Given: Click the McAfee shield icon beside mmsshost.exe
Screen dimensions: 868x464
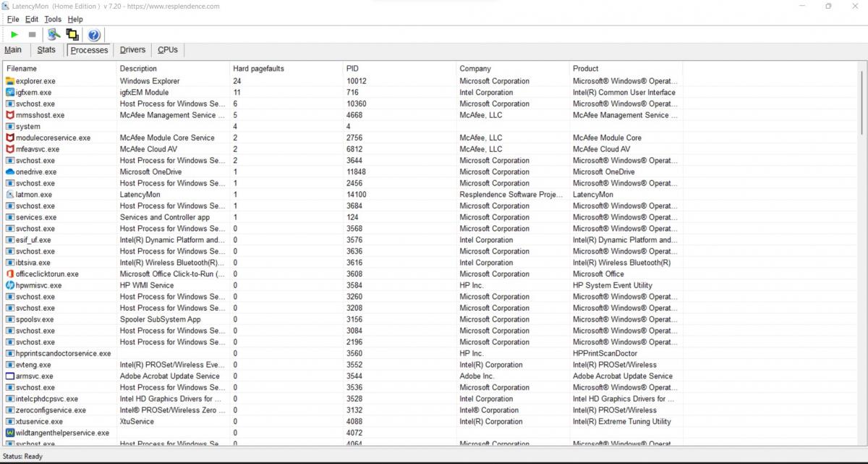Looking at the screenshot, I should 10,115.
